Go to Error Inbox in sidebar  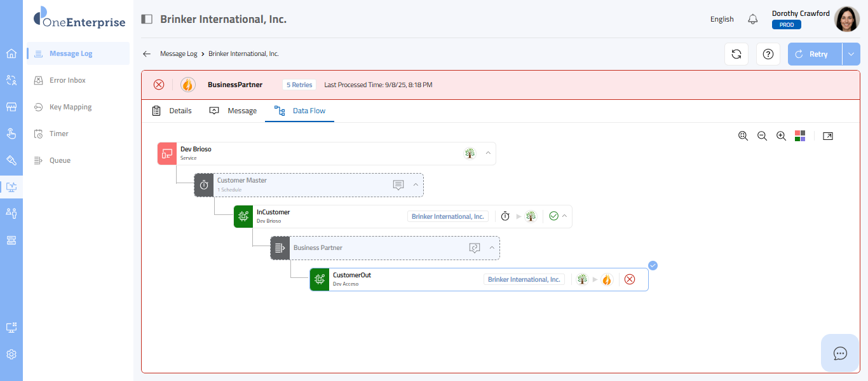point(67,80)
